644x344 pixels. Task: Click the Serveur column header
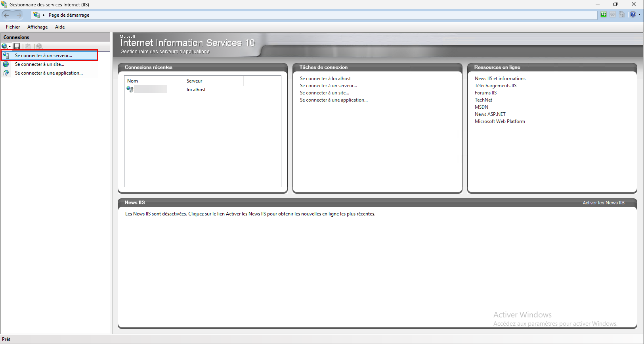[194, 81]
